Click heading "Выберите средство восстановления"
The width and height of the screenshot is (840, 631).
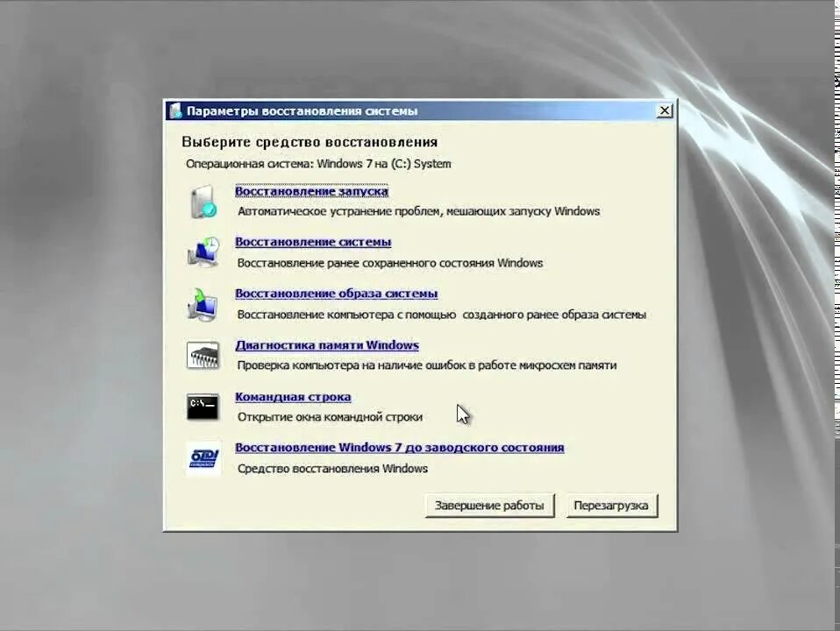(310, 142)
